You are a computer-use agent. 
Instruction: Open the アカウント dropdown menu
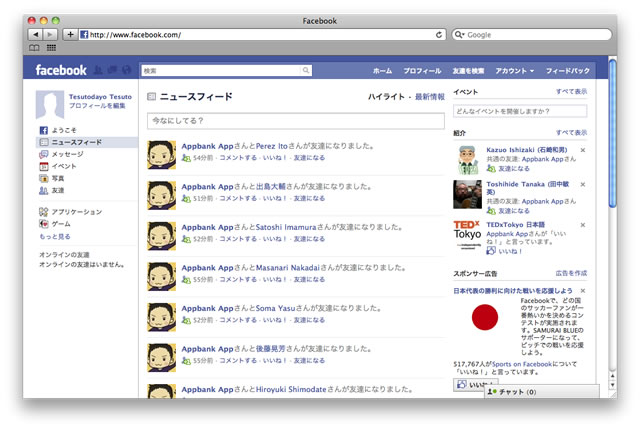(x=515, y=71)
